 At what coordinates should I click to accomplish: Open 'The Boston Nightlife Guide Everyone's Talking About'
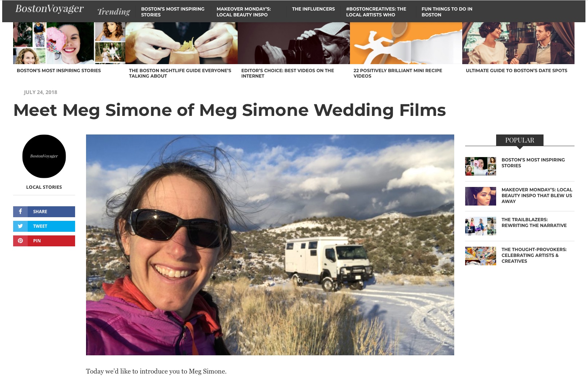pos(180,73)
